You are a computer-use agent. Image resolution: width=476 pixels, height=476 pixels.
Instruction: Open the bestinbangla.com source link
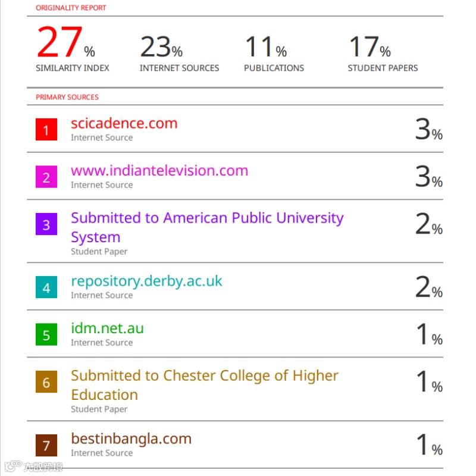coord(131,439)
